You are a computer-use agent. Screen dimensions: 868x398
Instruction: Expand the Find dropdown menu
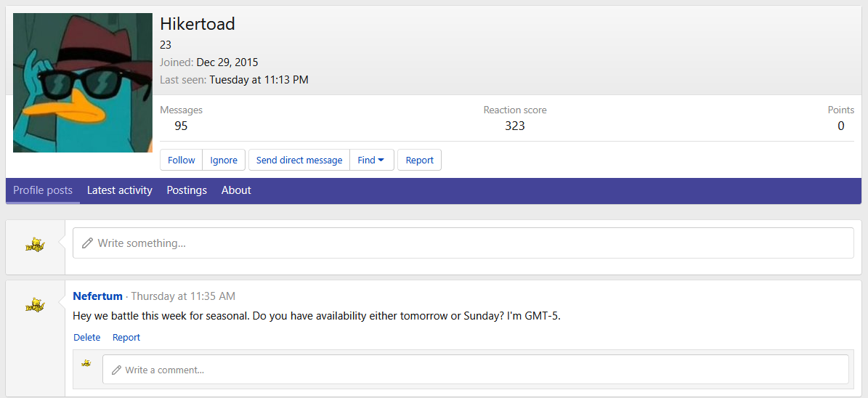[371, 161]
